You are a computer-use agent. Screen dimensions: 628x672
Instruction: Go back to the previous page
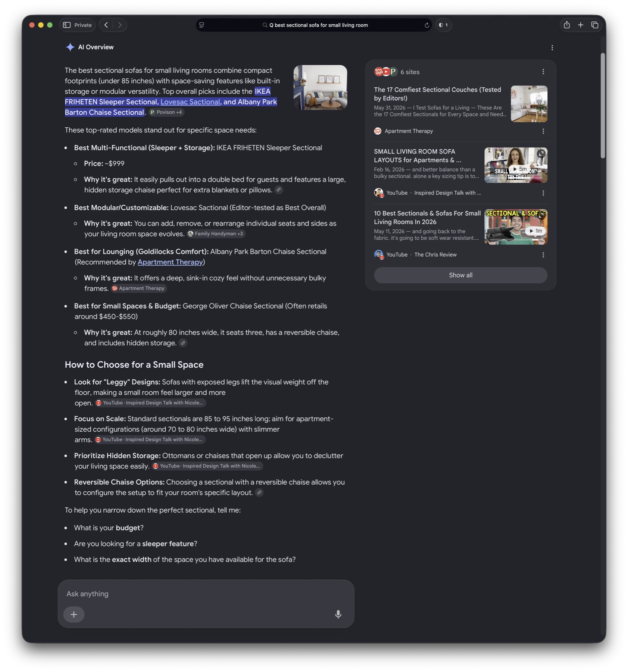106,25
